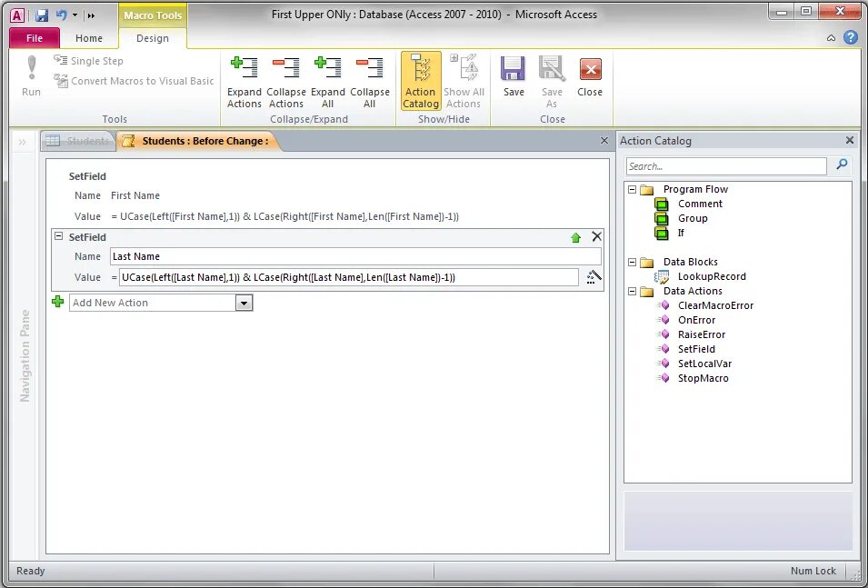Click the Access application icon in the title bar
868x588 pixels.
click(x=17, y=15)
